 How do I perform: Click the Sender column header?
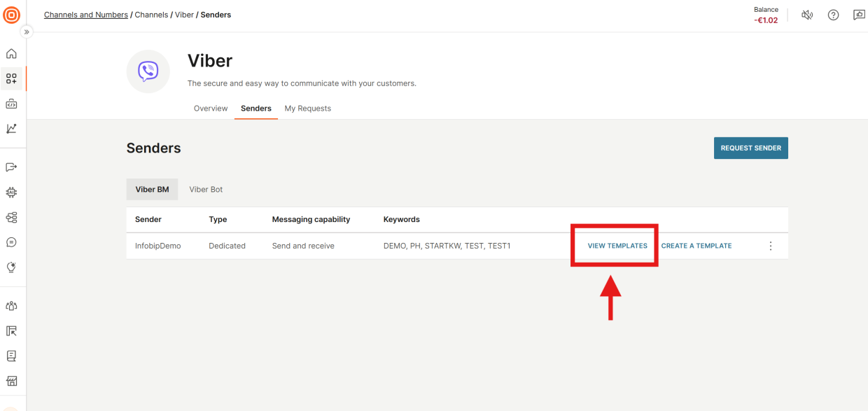[148, 219]
